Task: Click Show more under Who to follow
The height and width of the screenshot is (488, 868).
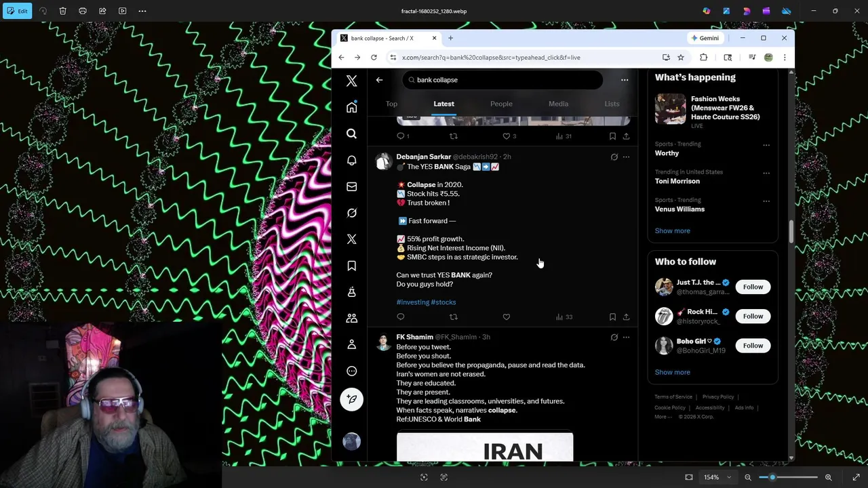Action: (672, 372)
